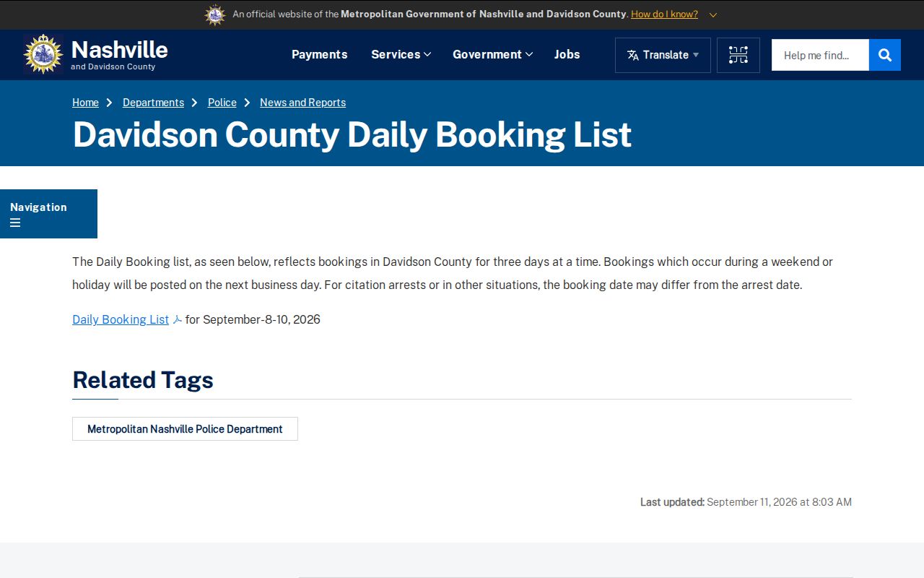924x578 pixels.
Task: Open the AI assistant icon button
Action: coord(738,55)
